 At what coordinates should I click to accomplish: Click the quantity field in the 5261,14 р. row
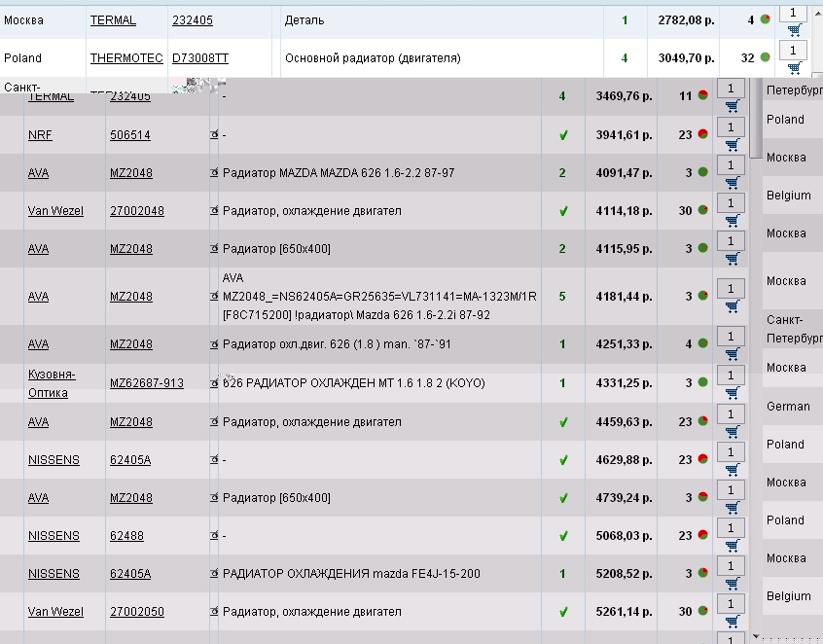[x=731, y=603]
